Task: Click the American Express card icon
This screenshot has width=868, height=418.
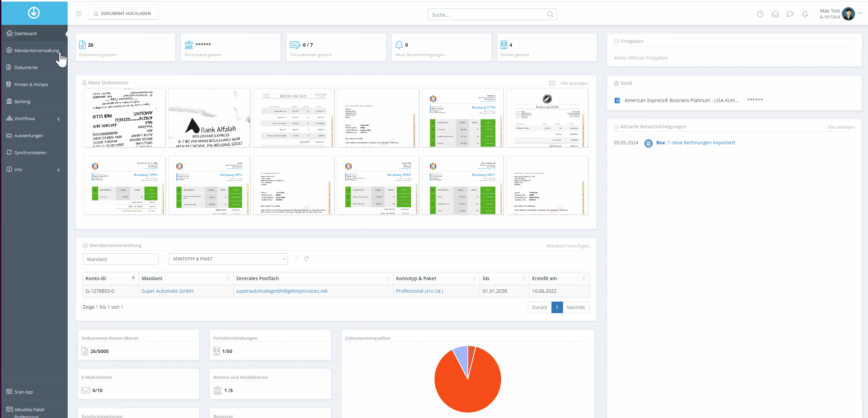Action: [x=617, y=100]
